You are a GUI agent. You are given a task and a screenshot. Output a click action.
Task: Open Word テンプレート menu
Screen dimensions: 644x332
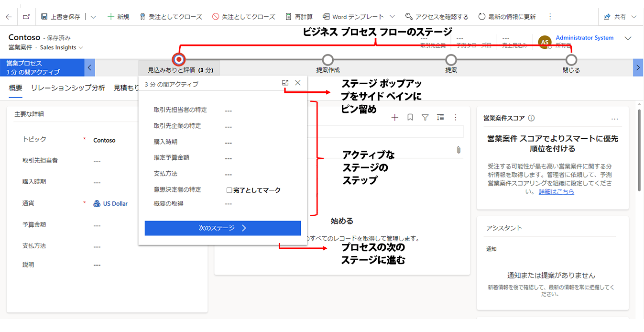click(354, 17)
